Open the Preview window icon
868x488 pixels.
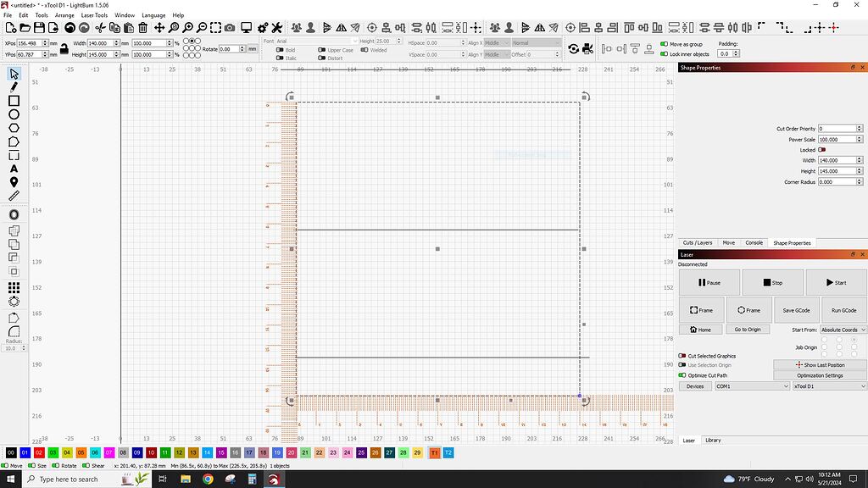click(246, 26)
